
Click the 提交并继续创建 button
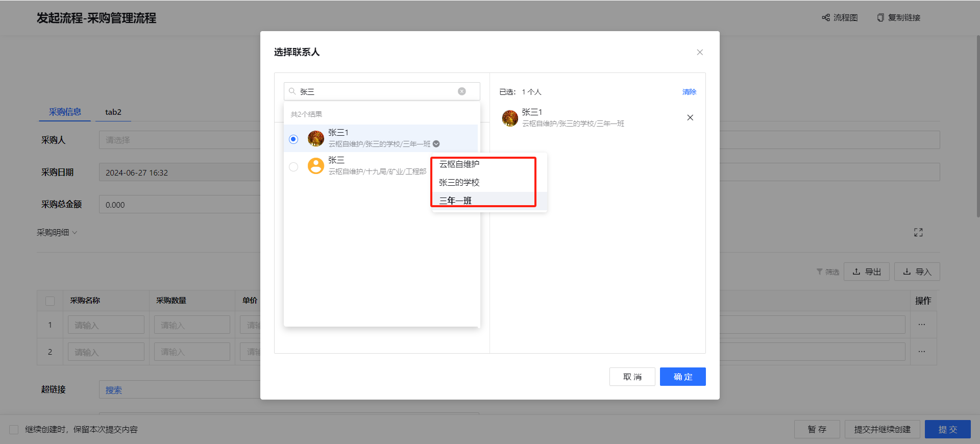(883, 429)
